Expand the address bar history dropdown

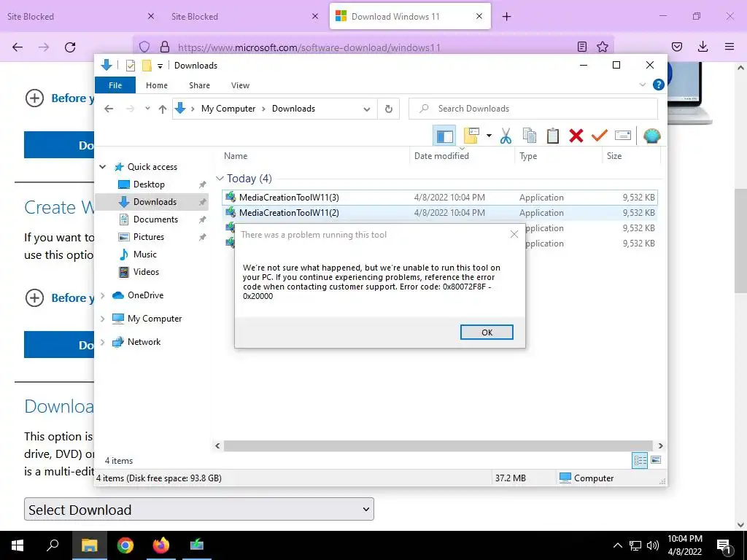(367, 109)
